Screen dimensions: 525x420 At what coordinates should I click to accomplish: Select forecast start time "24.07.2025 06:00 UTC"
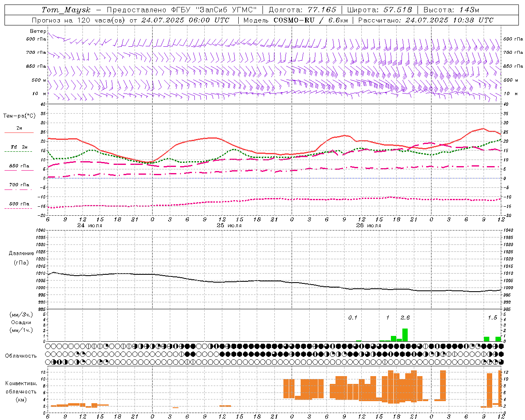tap(185, 20)
